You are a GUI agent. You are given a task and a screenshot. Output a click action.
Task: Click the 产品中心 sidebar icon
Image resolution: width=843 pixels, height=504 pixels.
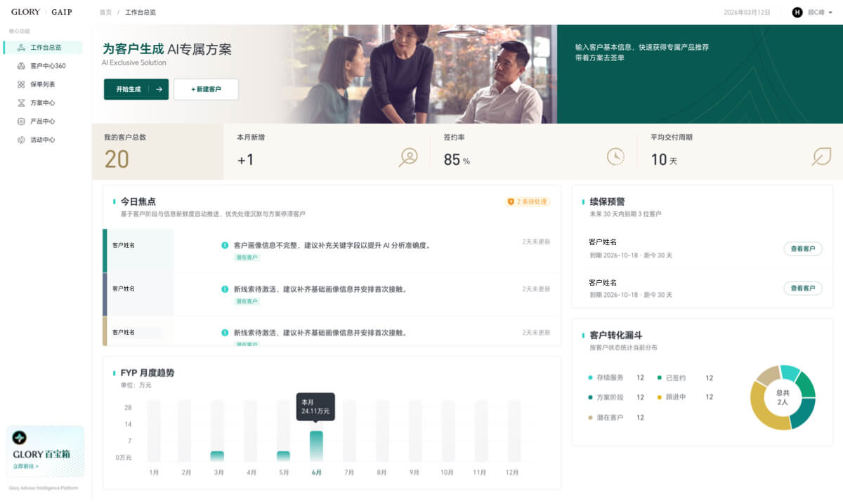(21, 121)
